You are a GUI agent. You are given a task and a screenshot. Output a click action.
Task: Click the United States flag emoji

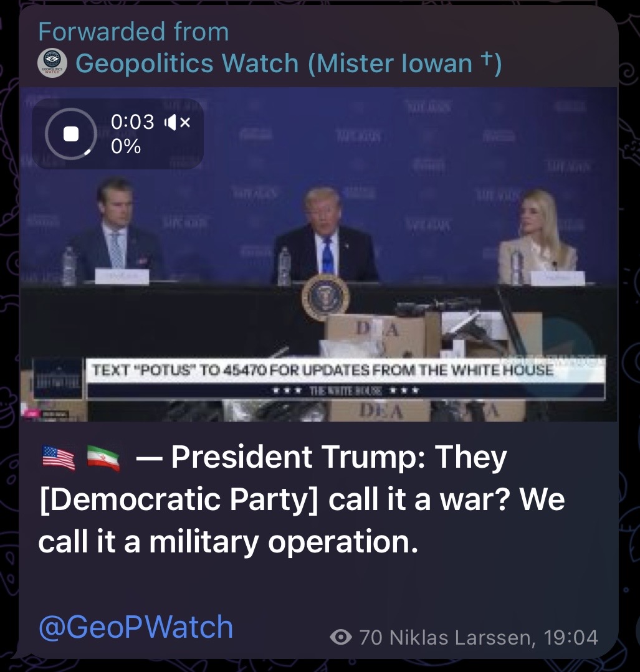pos(59,458)
